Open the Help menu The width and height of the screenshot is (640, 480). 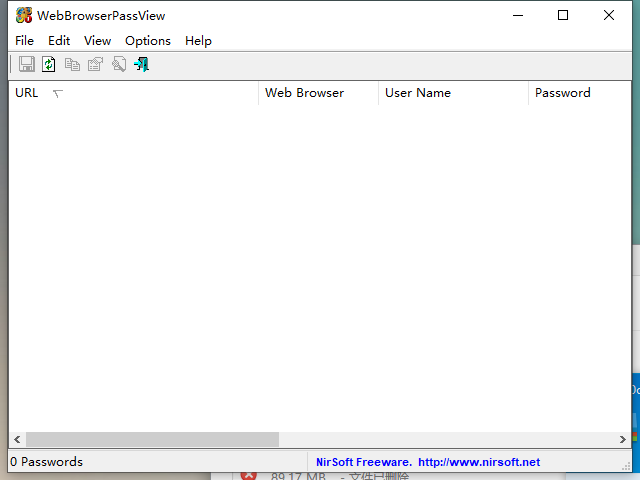click(x=198, y=41)
